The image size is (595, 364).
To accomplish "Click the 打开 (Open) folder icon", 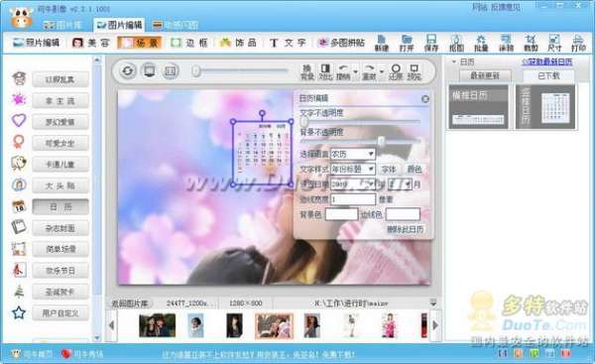I will point(407,43).
